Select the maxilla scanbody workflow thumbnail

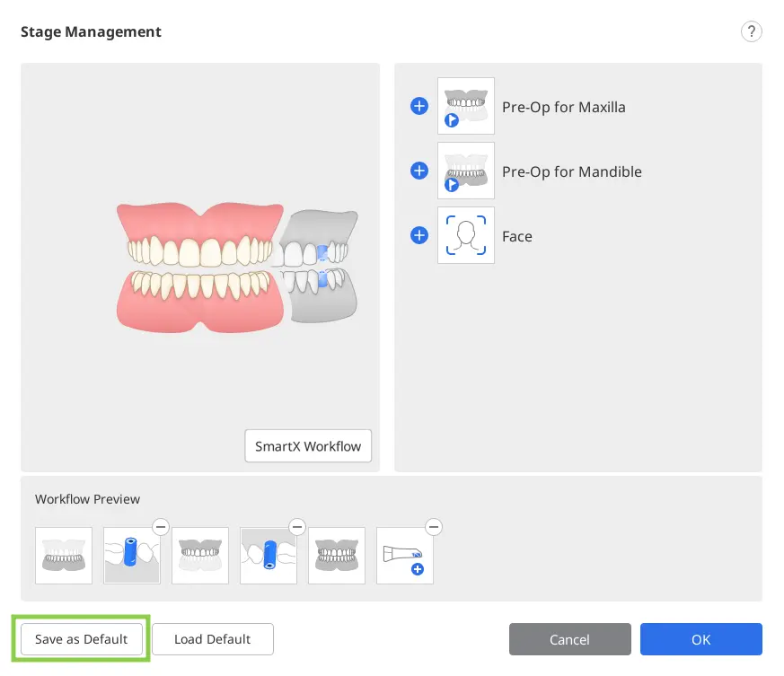click(269, 556)
